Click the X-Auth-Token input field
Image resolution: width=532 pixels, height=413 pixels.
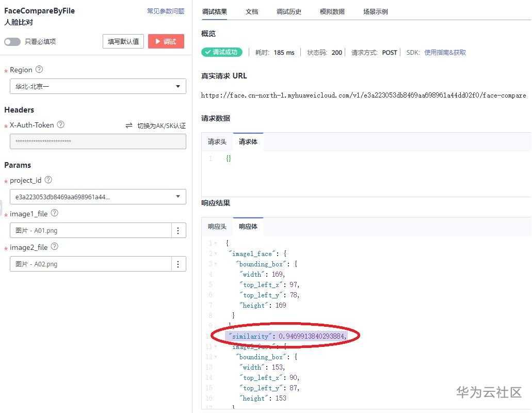[x=98, y=141]
